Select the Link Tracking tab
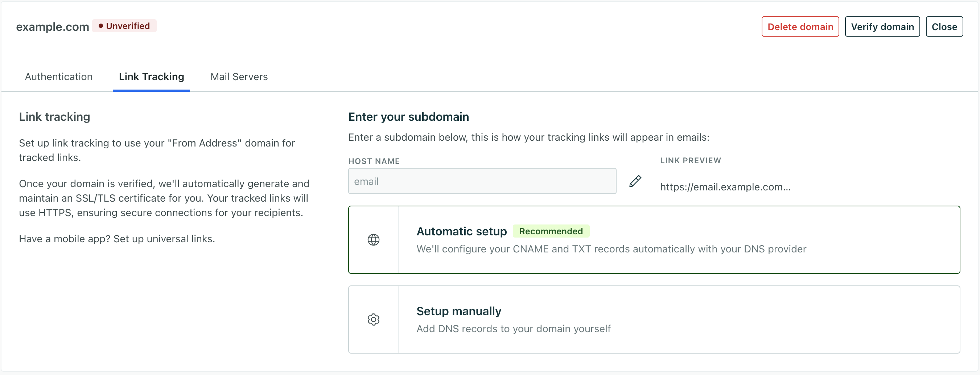Image resolution: width=980 pixels, height=375 pixels. pos(151,77)
